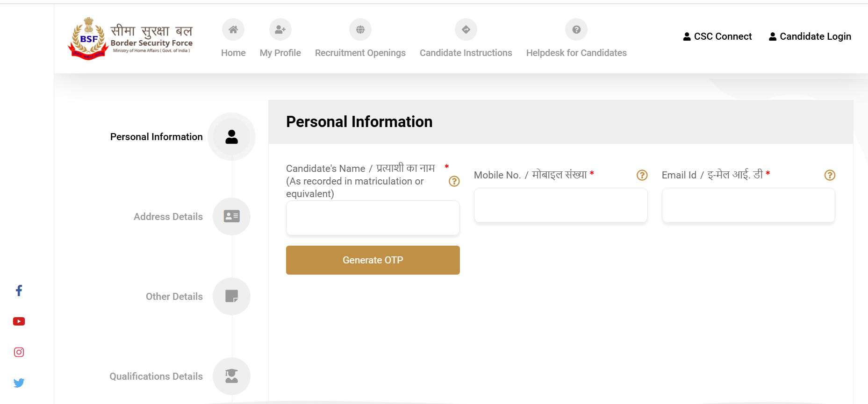
Task: Open the Candidate Login link
Action: (810, 36)
